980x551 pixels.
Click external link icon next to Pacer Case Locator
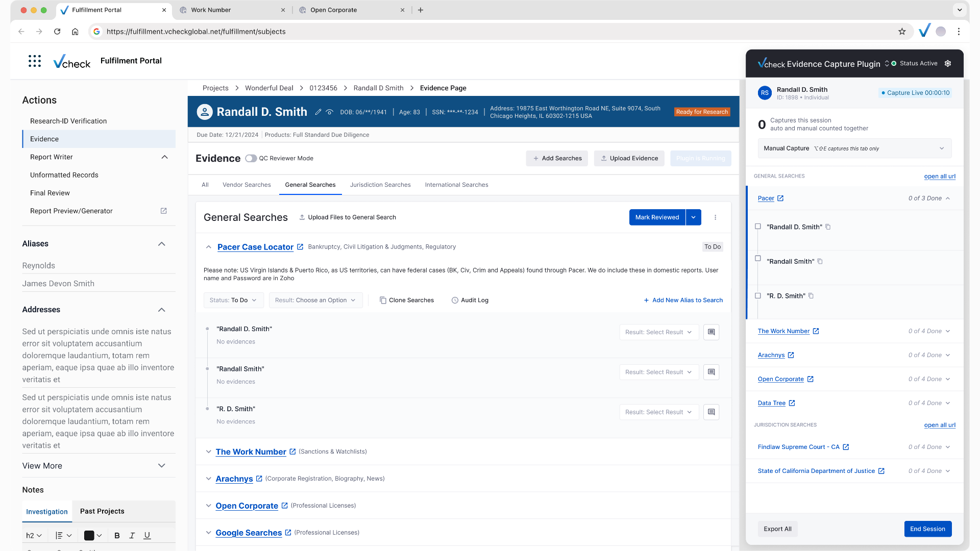coord(300,247)
